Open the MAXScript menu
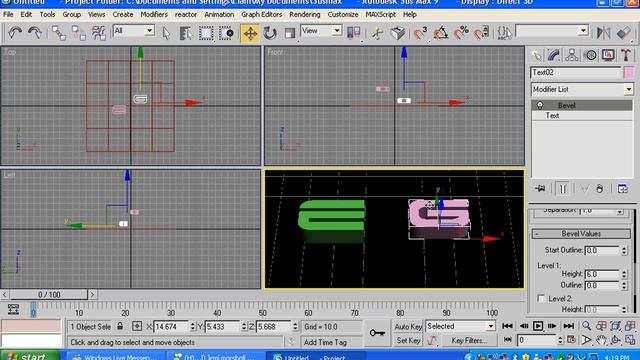Viewport: 640px width, 360px height. coord(380,14)
